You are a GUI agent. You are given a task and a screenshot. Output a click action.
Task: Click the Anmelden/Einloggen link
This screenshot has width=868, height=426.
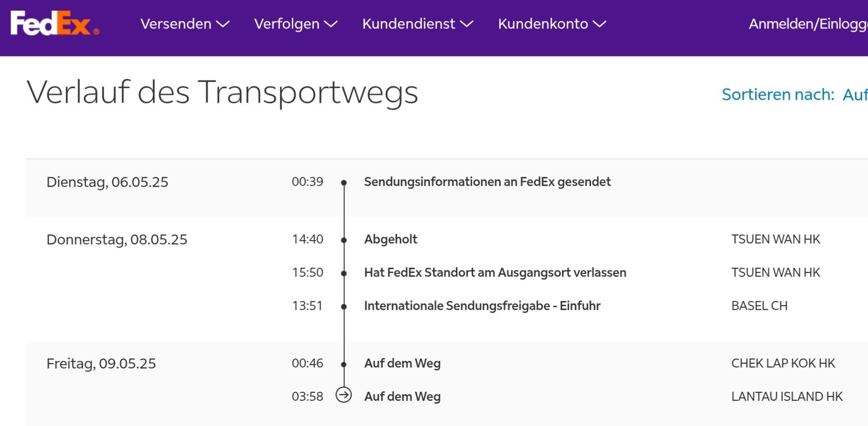coord(808,24)
